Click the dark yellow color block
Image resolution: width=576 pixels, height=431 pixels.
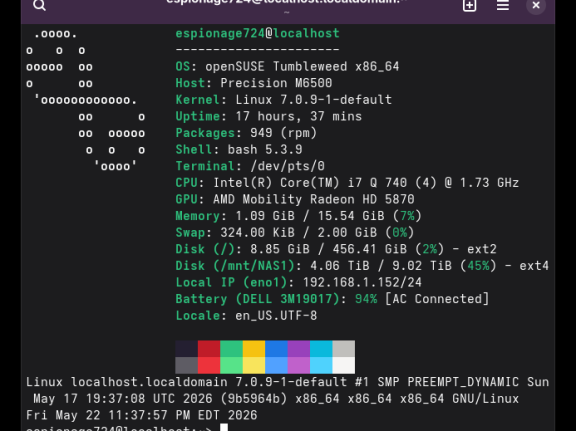(254, 348)
